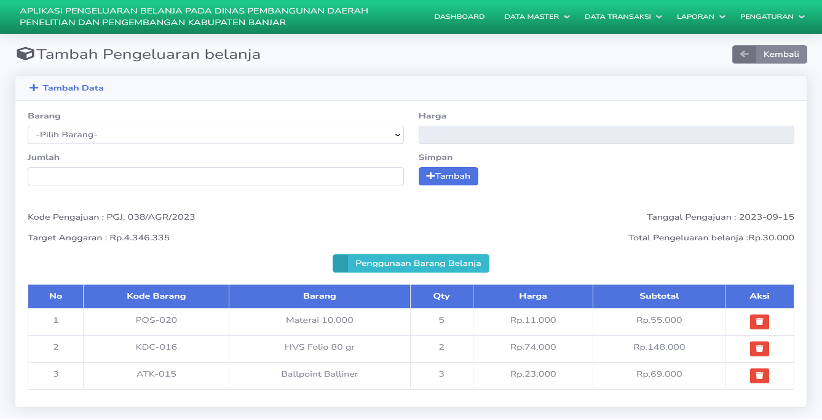822x420 pixels.
Task: Expand the Data Transaksi menu
Action: (x=623, y=17)
